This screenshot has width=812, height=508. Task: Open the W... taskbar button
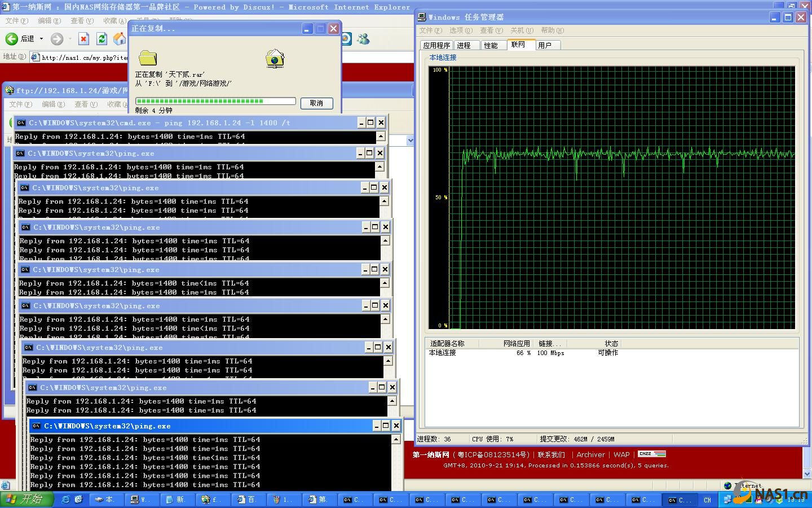pyautogui.click(x=141, y=500)
